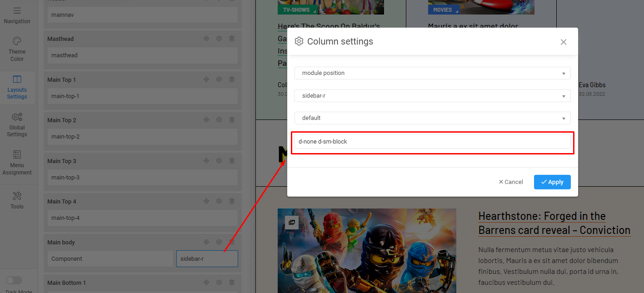
Task: Toggle the Dark Mode switch
Action: click(x=14, y=280)
